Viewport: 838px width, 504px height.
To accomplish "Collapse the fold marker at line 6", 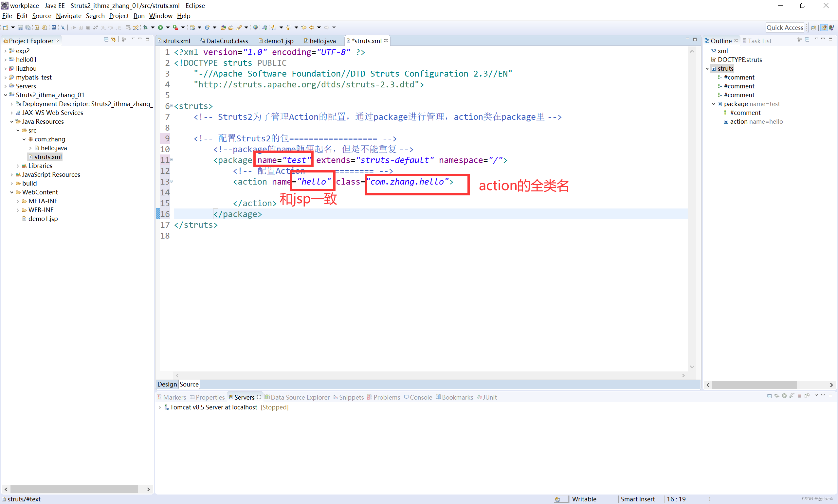I will coord(171,106).
